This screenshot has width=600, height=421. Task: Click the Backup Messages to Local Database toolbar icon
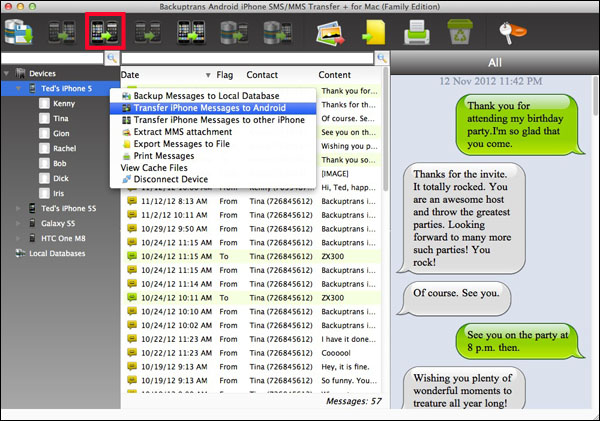(18, 32)
